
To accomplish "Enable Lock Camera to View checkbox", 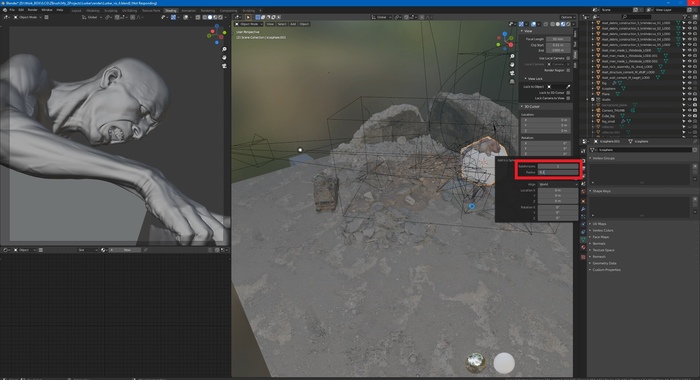I will point(568,98).
